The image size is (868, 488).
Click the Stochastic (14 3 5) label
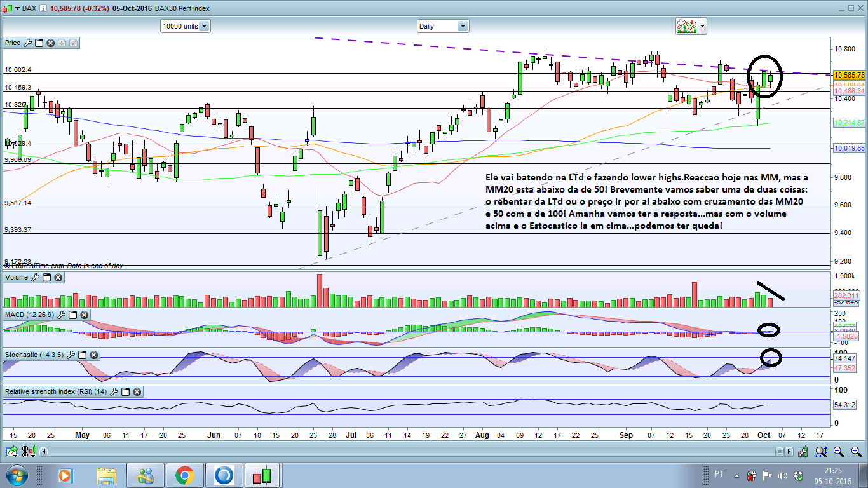pos(34,355)
